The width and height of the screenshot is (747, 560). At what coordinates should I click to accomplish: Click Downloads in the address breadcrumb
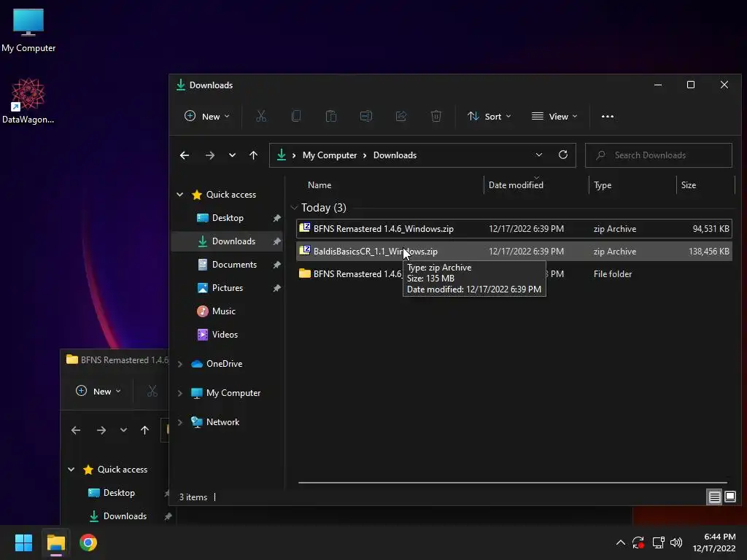coord(395,155)
